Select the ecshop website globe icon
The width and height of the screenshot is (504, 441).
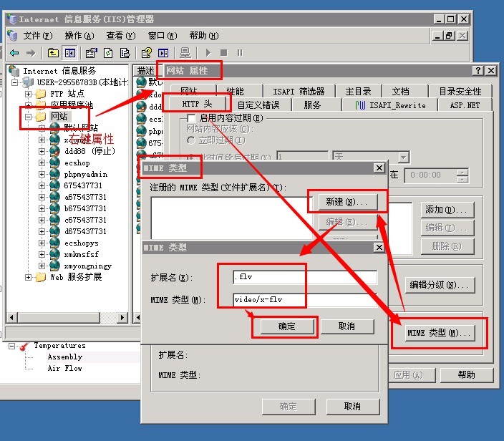click(55, 163)
